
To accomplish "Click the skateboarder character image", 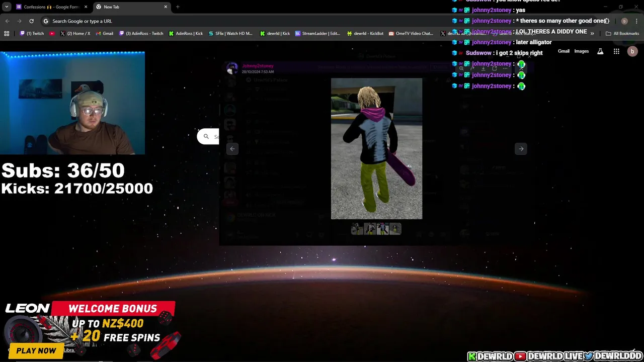I will pyautogui.click(x=376, y=148).
